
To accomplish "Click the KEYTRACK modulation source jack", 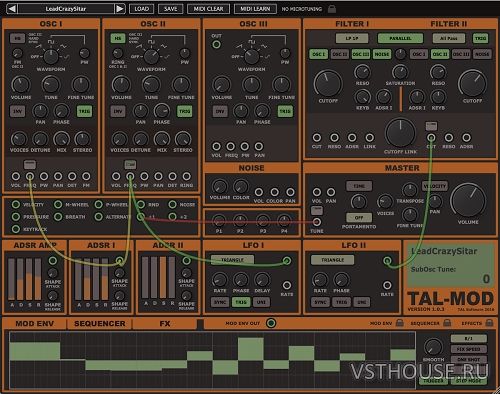I will coord(16,229).
